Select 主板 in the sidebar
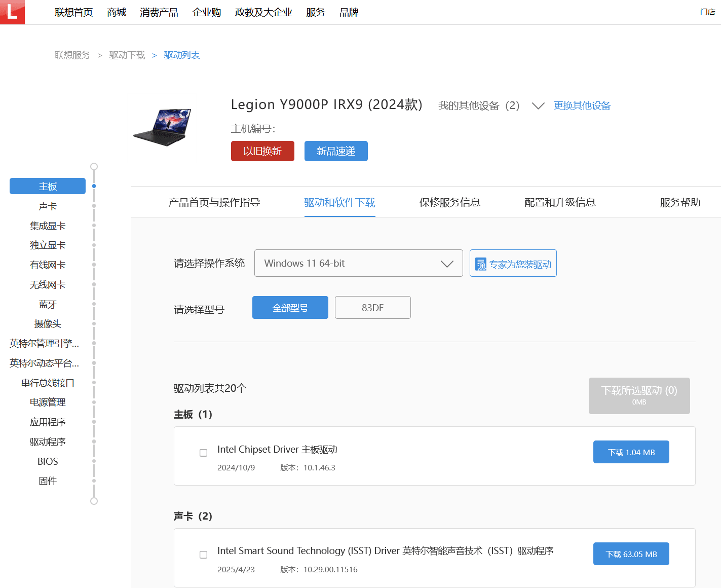721x588 pixels. point(48,186)
